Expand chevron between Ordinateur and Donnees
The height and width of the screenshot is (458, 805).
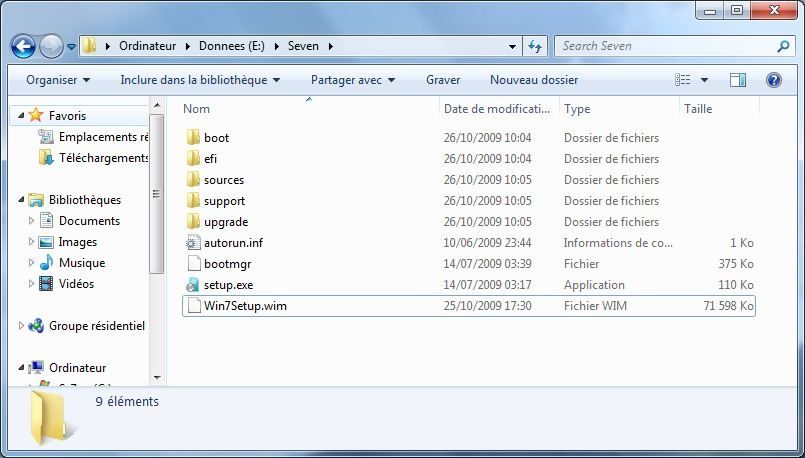click(x=188, y=46)
